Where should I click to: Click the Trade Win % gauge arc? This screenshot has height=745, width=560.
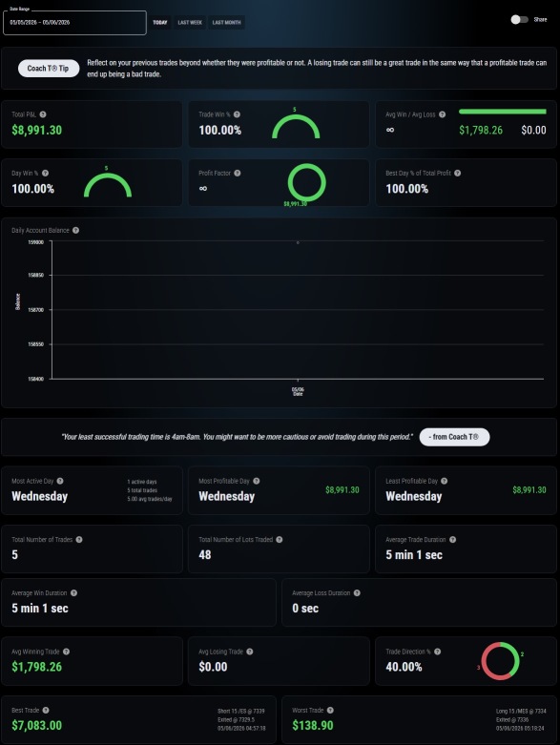(x=296, y=127)
